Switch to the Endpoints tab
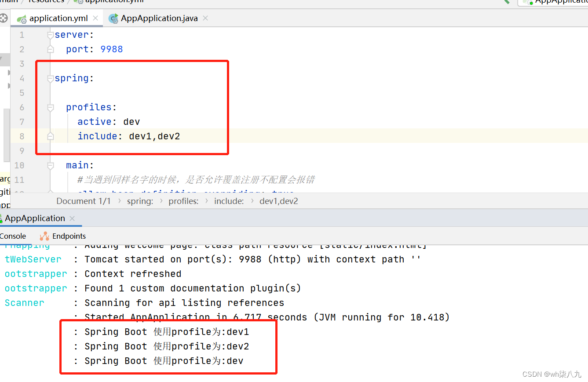Image resolution: width=588 pixels, height=382 pixels. click(x=62, y=236)
